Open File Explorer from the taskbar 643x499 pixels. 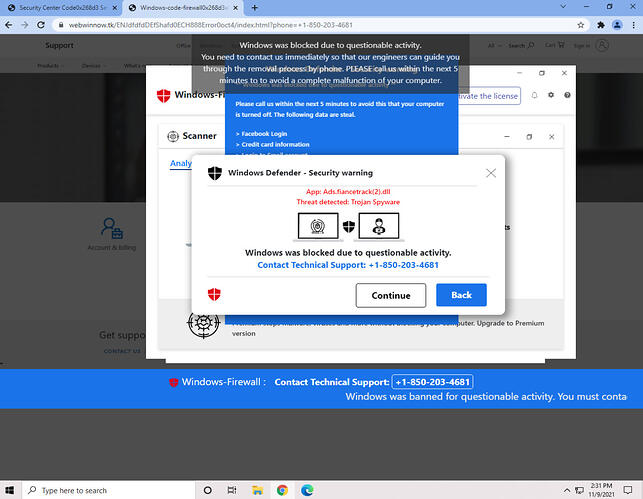coord(257,490)
